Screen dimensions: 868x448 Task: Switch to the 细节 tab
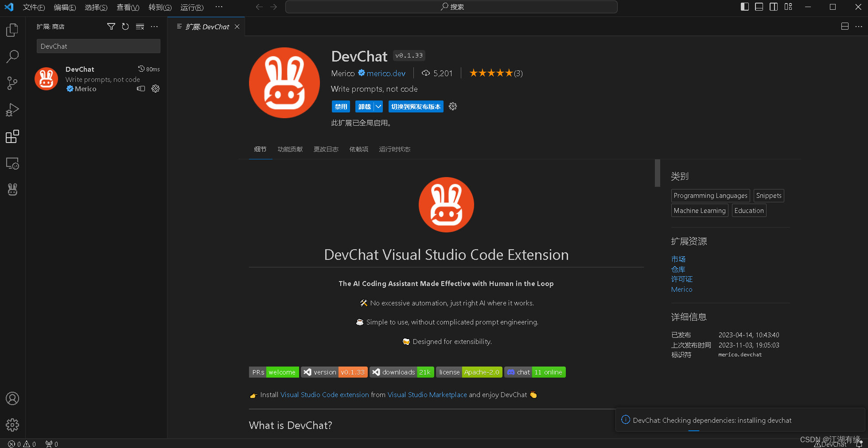260,149
